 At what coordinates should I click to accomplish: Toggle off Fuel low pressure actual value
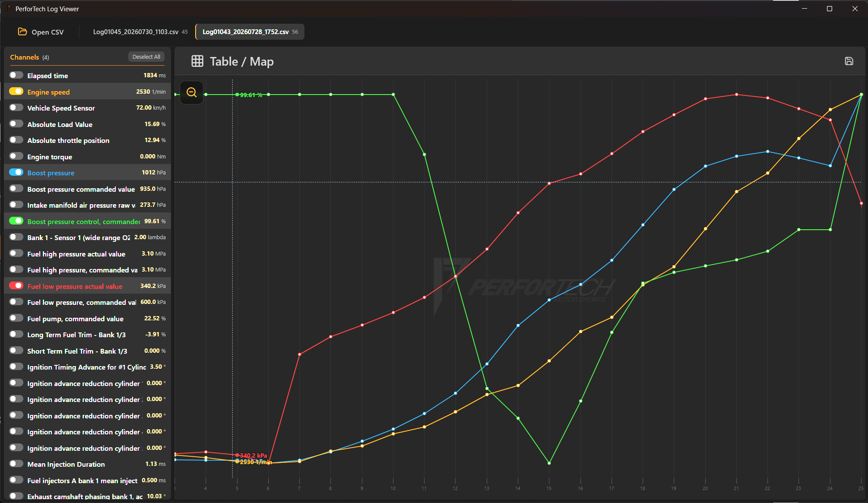[x=16, y=286]
